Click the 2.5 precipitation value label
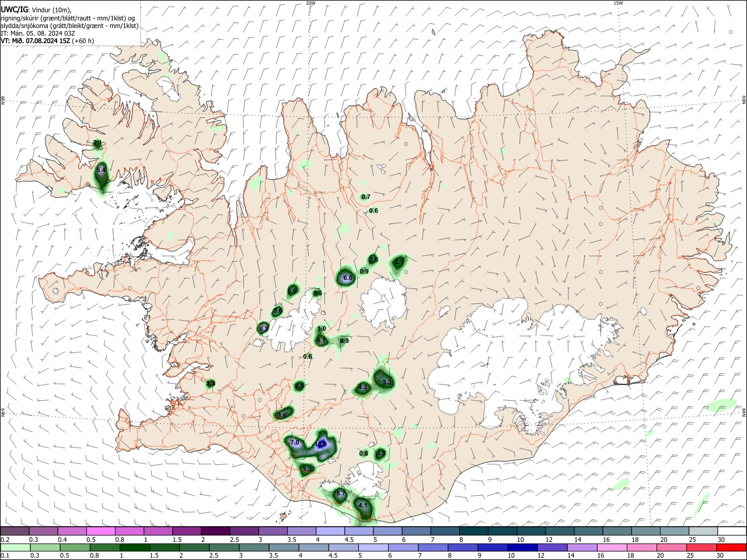 coord(299,386)
